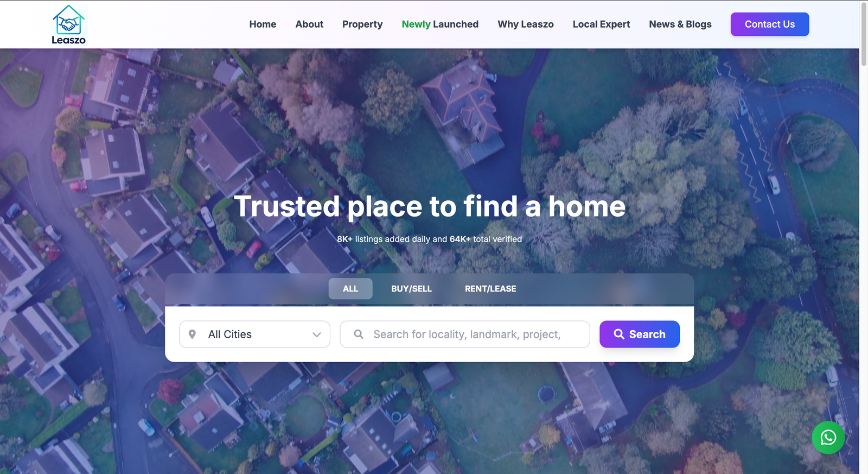Switch to the RENT/LEASE tab

pyautogui.click(x=490, y=289)
